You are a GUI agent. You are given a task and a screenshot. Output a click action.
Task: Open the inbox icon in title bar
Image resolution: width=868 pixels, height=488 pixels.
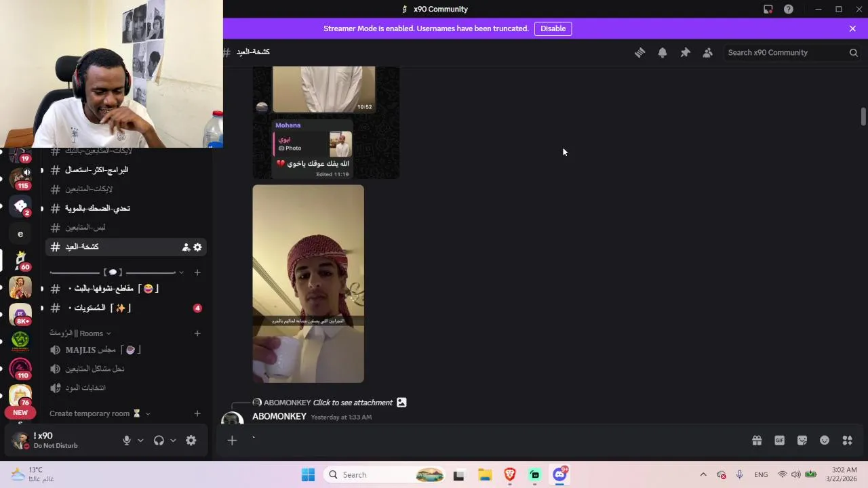pos(768,9)
